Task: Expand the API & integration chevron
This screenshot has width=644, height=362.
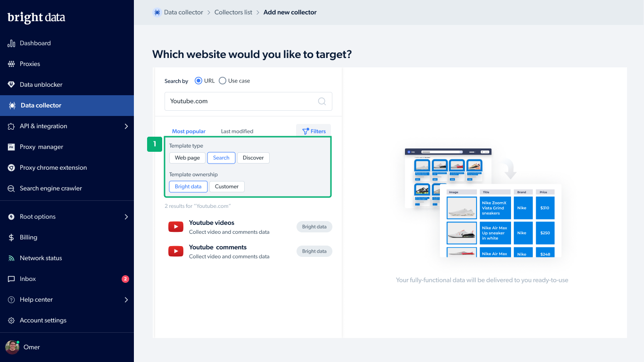Action: click(x=126, y=126)
